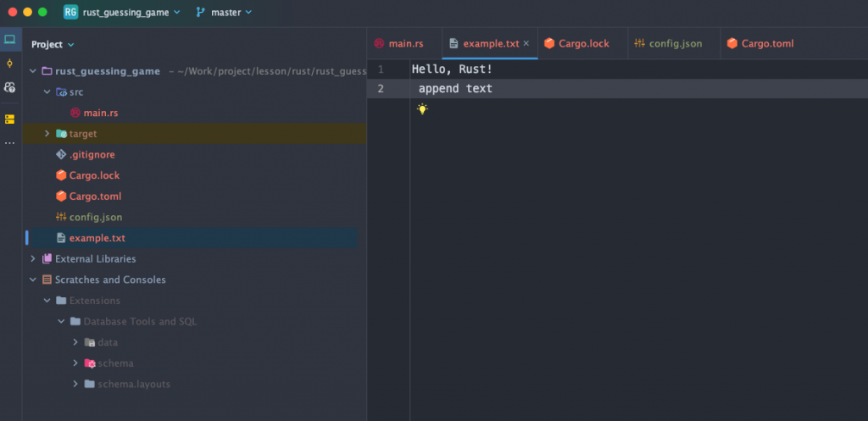Close the example.txt tab
Image resolution: width=868 pixels, height=421 pixels.
[526, 43]
